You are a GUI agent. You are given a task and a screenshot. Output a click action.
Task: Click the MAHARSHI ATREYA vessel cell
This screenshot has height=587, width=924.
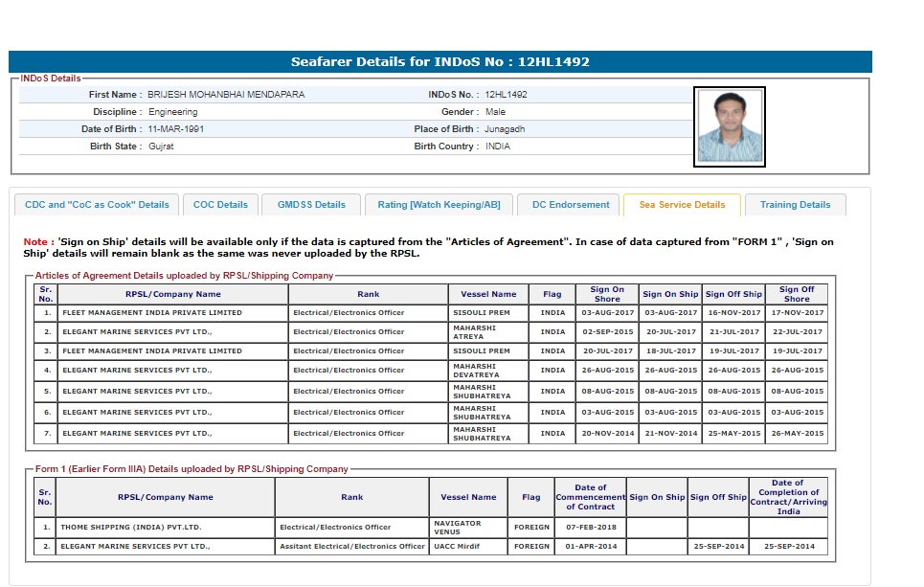[x=474, y=332]
